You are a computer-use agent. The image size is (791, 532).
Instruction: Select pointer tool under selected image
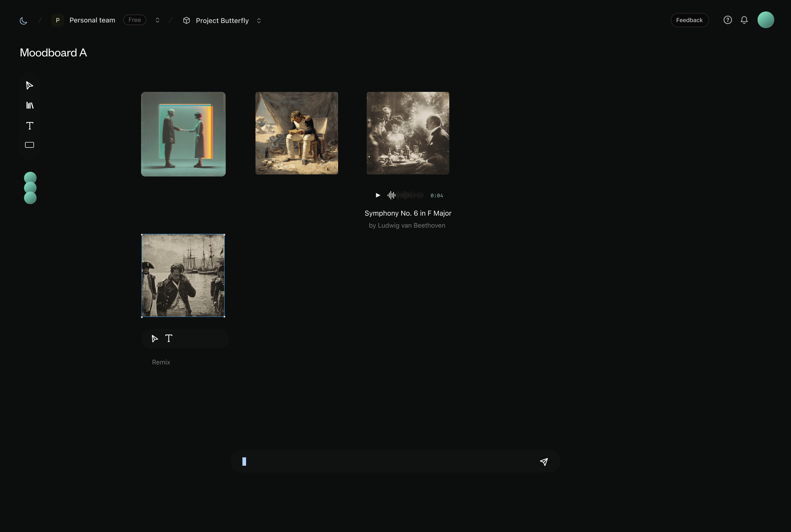[x=155, y=339]
